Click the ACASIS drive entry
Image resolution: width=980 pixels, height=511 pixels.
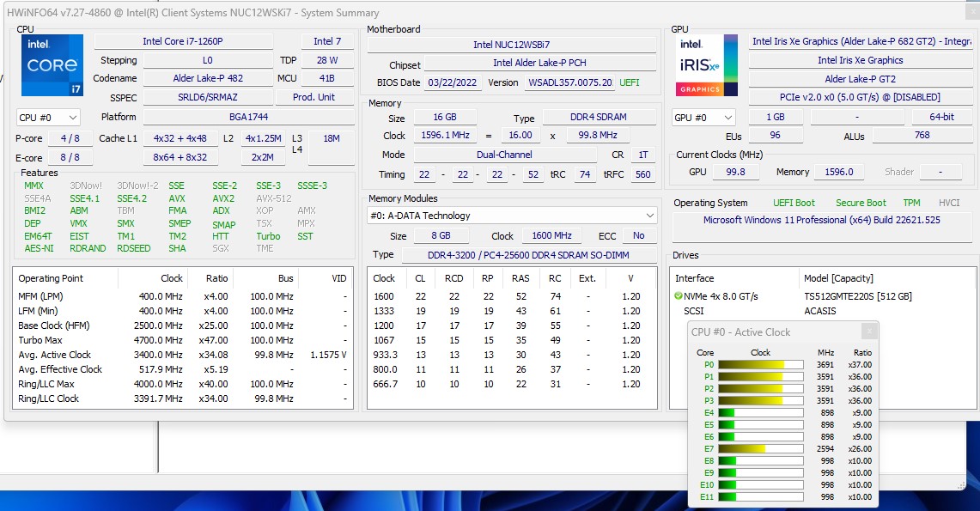pyautogui.click(x=820, y=311)
